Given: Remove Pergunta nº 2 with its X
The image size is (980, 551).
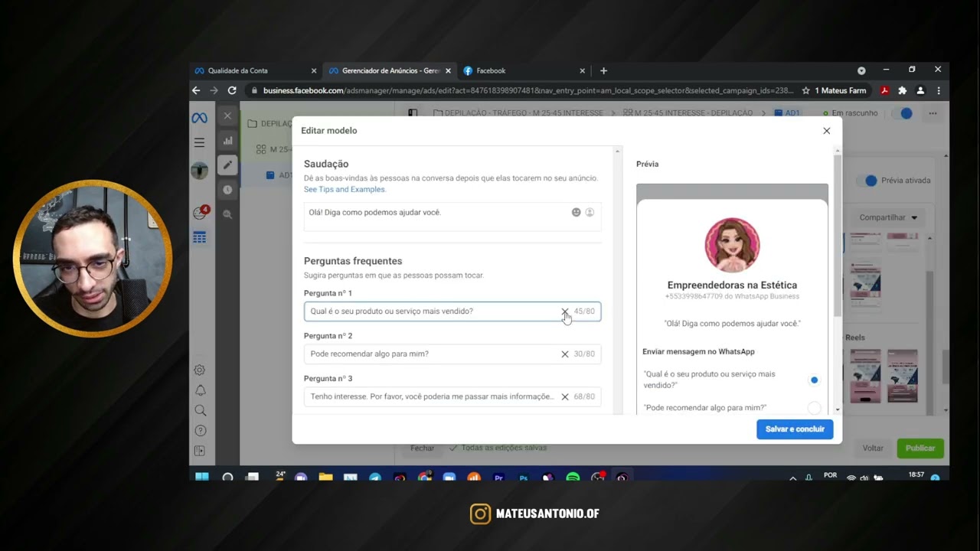Looking at the screenshot, I should [565, 354].
